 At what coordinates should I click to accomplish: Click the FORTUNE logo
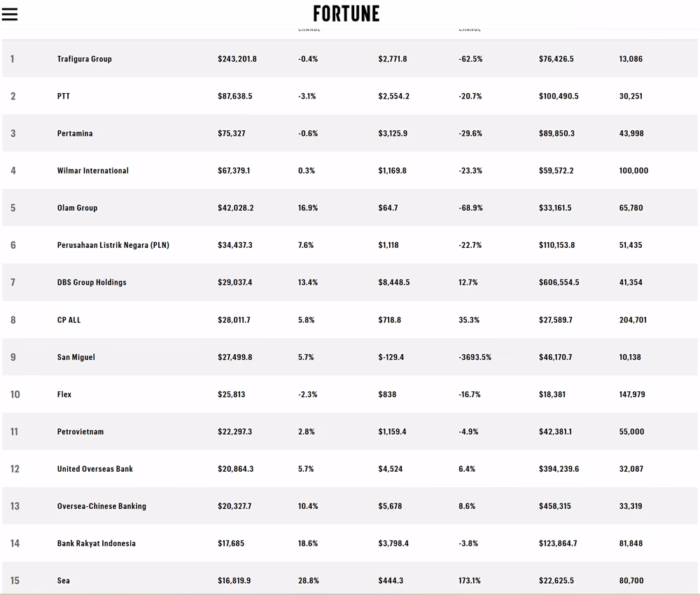click(x=348, y=13)
